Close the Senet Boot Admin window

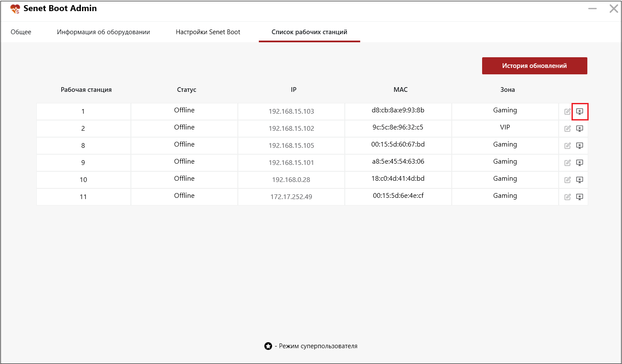tap(613, 9)
